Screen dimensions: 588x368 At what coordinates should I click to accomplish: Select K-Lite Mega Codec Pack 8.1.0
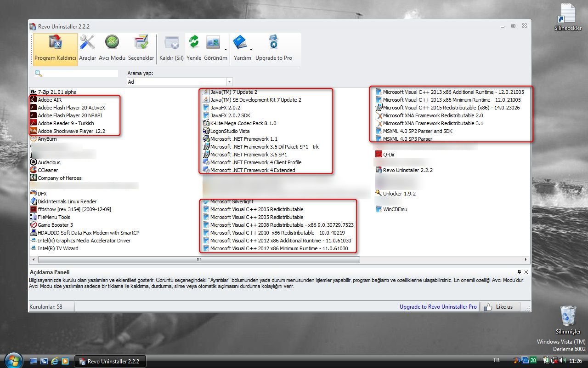pos(239,123)
